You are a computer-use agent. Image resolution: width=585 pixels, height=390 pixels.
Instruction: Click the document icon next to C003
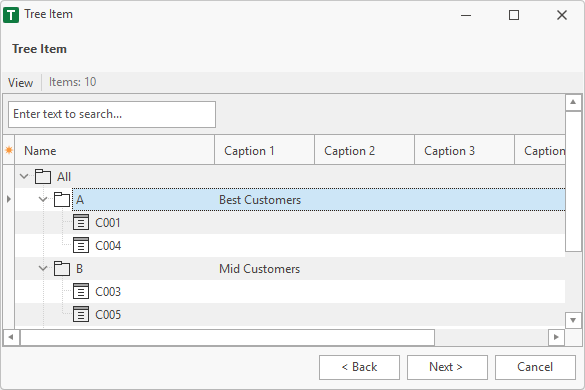81,291
